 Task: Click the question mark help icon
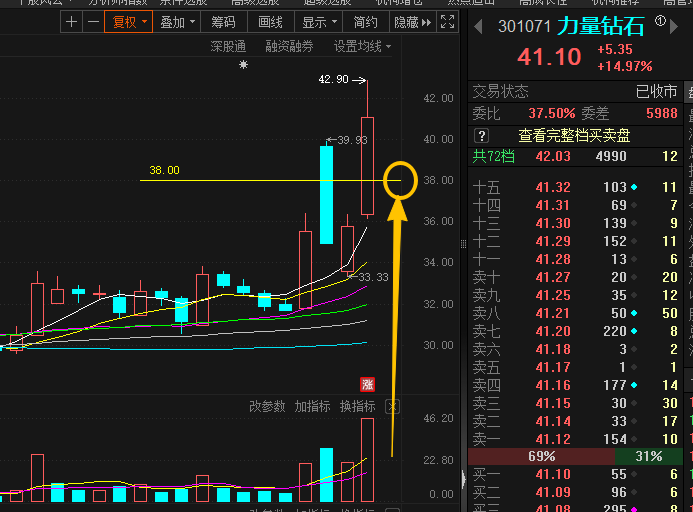(x=481, y=136)
